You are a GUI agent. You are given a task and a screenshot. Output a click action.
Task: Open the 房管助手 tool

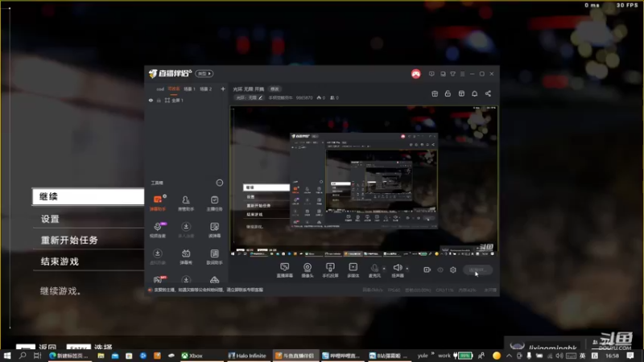point(186,203)
